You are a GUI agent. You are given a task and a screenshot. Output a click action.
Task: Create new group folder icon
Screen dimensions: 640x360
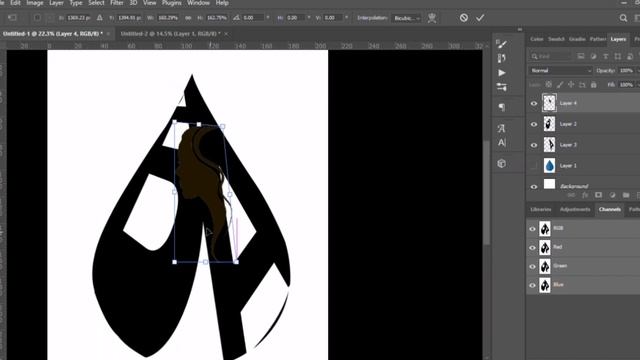click(x=626, y=195)
